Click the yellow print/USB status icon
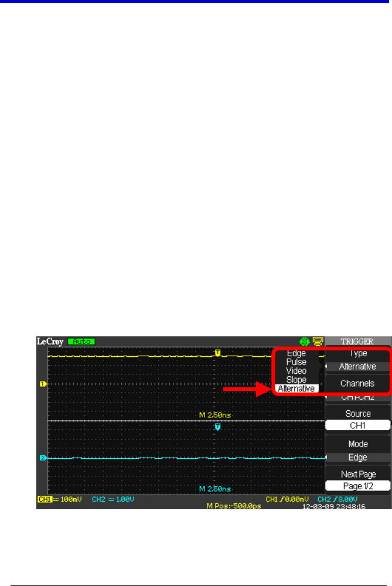The image size is (392, 586). [318, 341]
